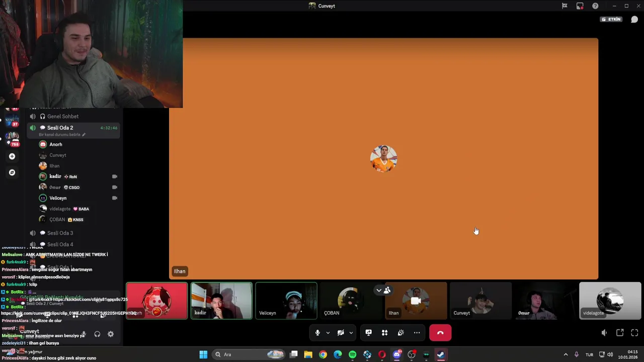Select ÇOBAN's participant tile
The width and height of the screenshot is (644, 362).
(351, 301)
